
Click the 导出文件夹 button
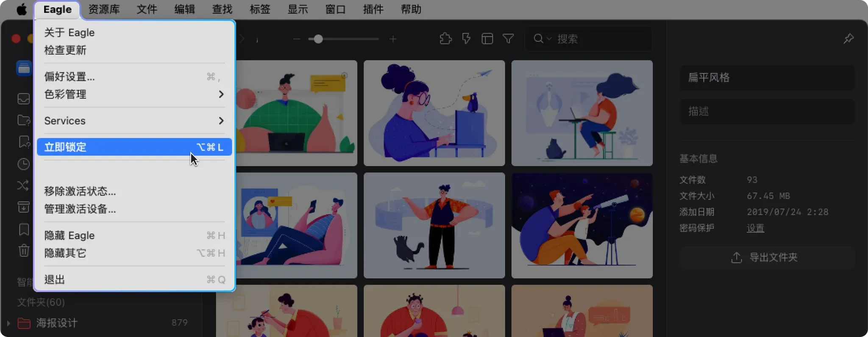(x=767, y=257)
